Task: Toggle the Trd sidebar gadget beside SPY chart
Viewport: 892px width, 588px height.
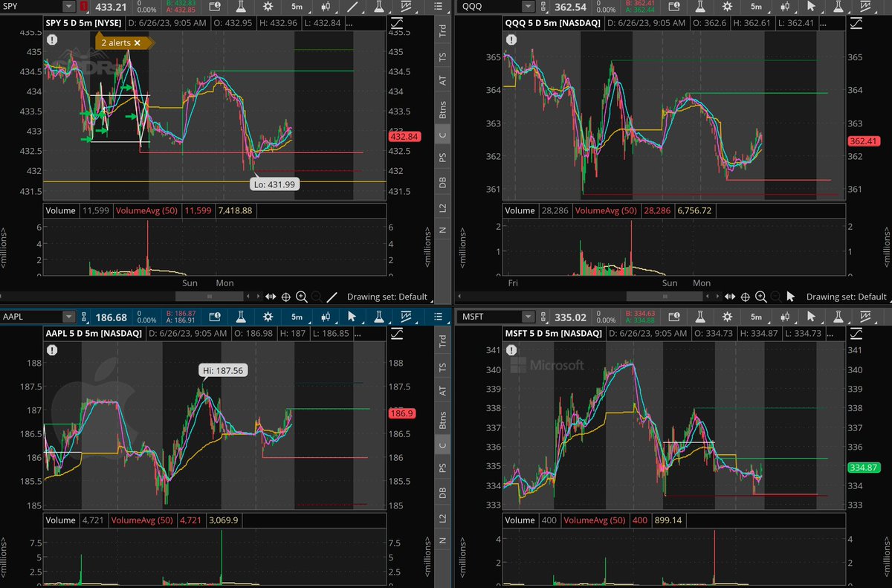Action: coord(443,30)
